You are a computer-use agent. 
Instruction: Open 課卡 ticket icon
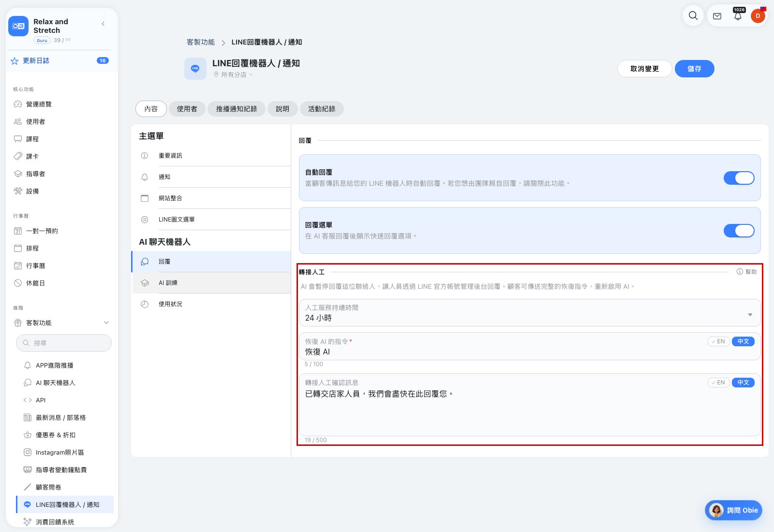[x=18, y=156]
